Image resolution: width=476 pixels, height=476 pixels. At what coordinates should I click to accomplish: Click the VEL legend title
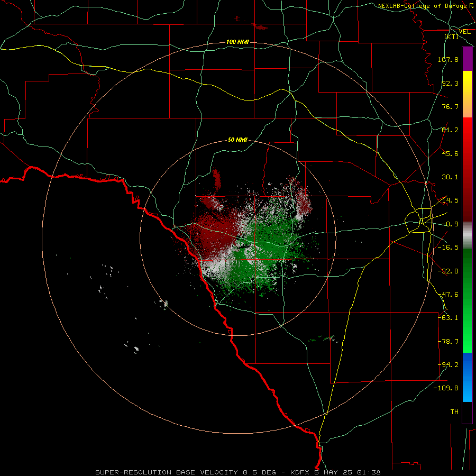pyautogui.click(x=465, y=32)
